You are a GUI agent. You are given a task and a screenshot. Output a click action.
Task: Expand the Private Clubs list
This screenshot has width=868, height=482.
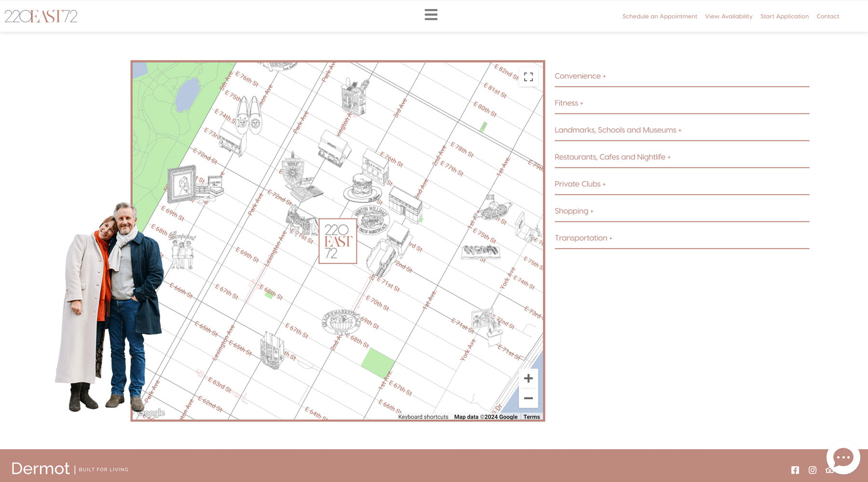pyautogui.click(x=580, y=184)
